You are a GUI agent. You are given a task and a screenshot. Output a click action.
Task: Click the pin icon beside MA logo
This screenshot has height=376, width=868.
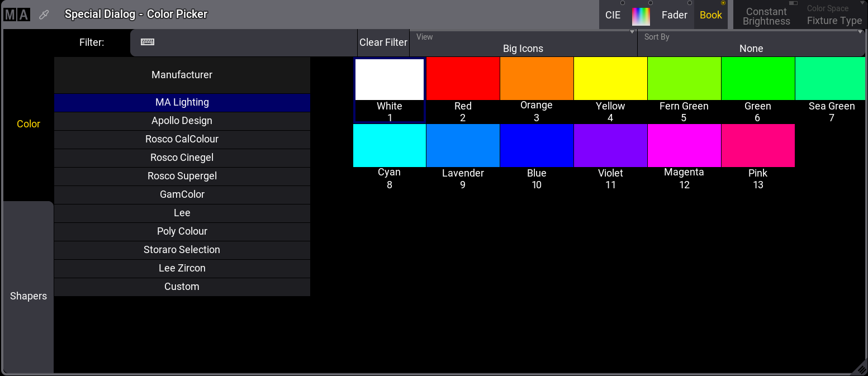pyautogui.click(x=44, y=15)
